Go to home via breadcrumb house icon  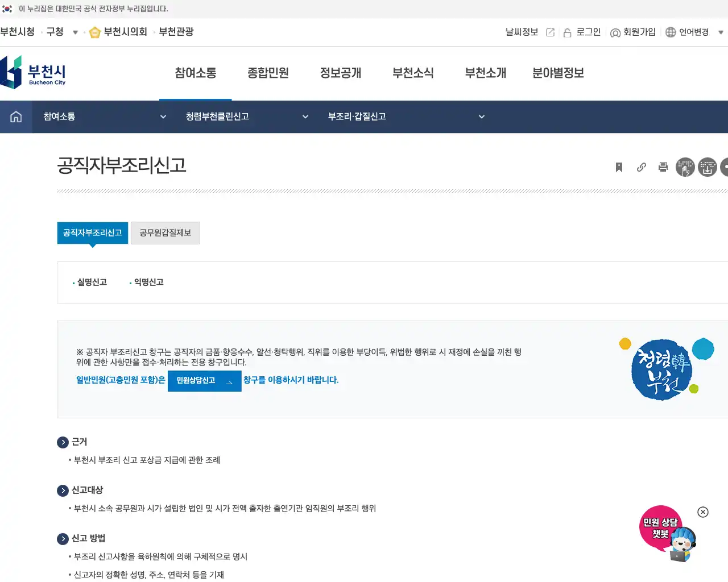[16, 117]
